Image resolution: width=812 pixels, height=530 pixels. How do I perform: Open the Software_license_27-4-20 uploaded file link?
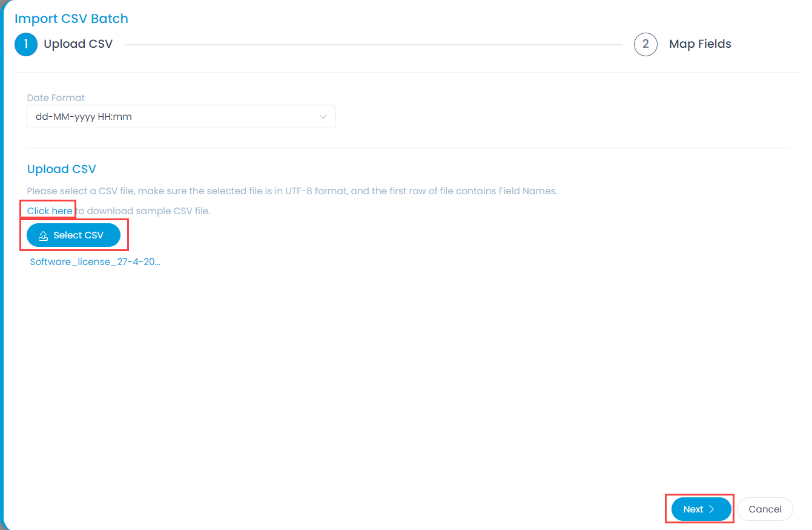94,261
